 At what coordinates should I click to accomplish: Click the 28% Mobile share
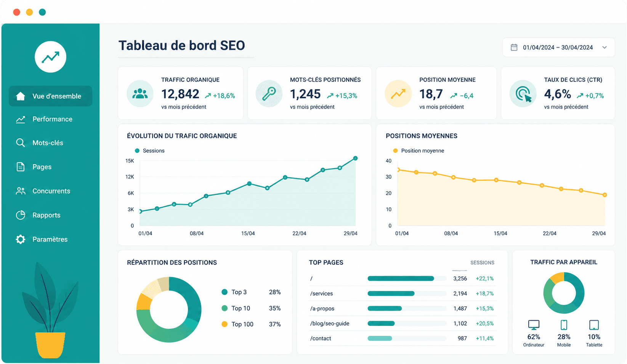click(564, 337)
